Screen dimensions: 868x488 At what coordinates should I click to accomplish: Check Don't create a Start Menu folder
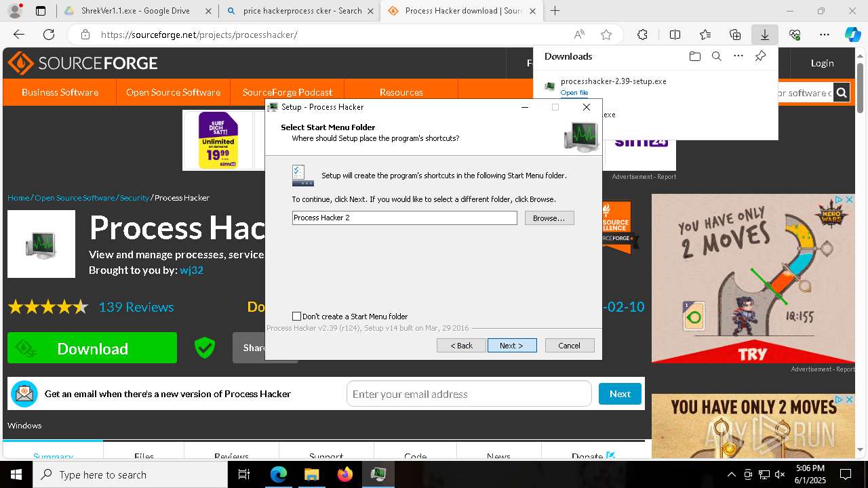[296, 316]
